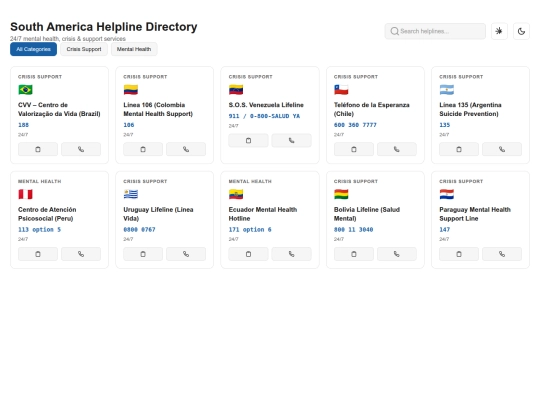Viewport: 540px width, 405px height.
Task: Copy Linea 135 Argentina number
Action: point(459,149)
